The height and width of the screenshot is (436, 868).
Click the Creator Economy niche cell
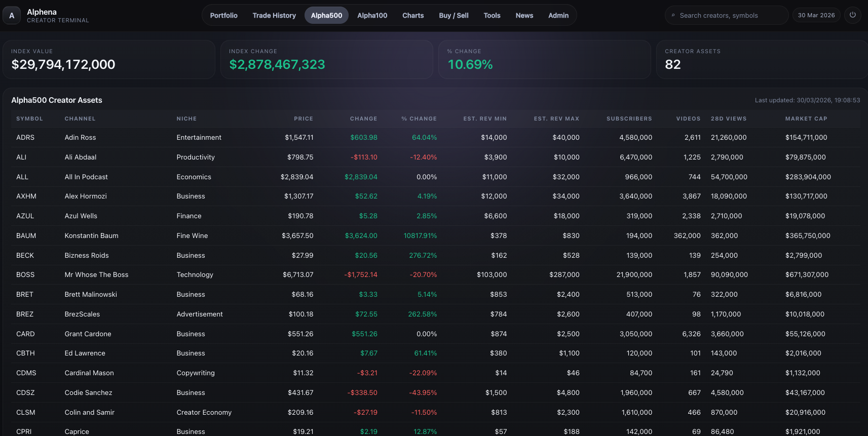pos(204,412)
